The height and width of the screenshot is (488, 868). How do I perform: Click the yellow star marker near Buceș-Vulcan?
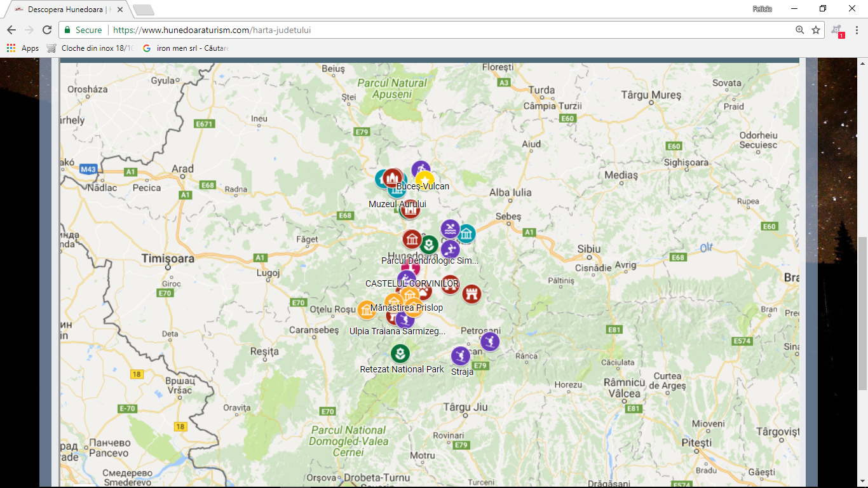coord(424,180)
